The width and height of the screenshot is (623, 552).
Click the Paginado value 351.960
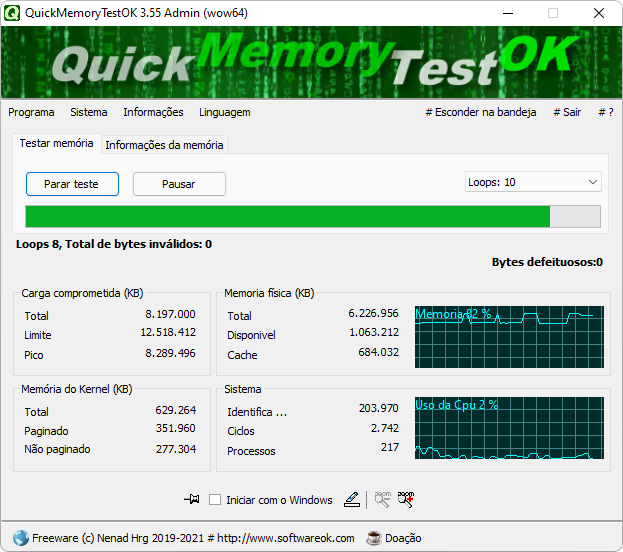(x=176, y=428)
